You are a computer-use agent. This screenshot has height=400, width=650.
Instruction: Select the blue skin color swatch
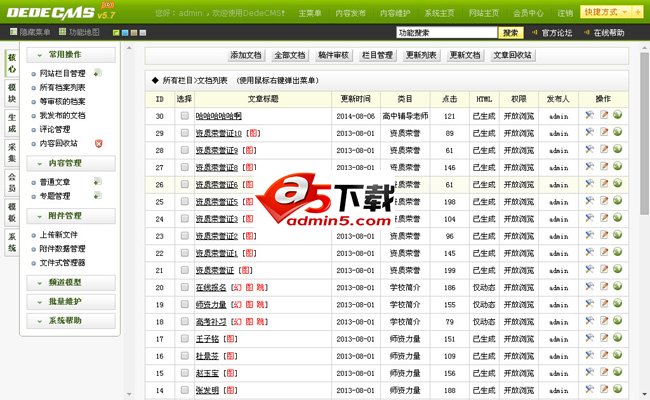[x=125, y=32]
